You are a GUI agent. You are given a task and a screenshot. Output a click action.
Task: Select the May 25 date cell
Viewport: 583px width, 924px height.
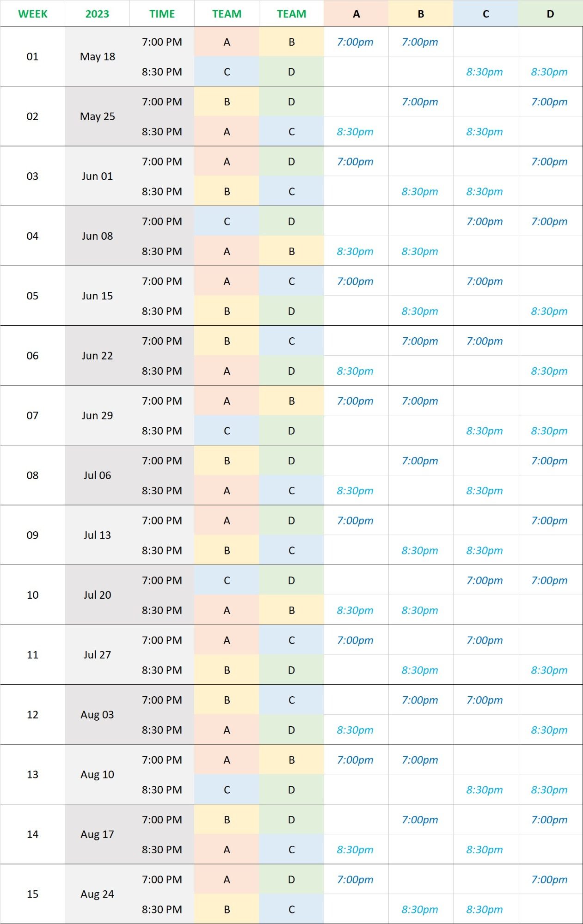coord(97,116)
